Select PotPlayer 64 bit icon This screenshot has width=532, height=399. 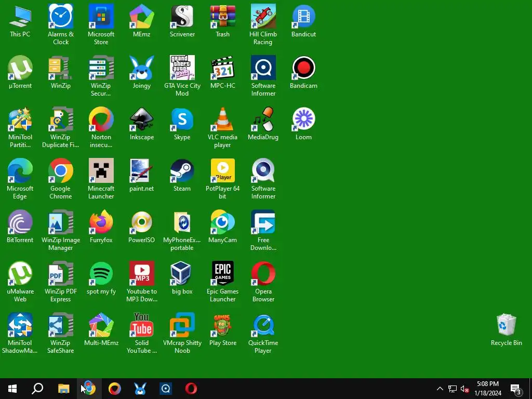(x=222, y=179)
